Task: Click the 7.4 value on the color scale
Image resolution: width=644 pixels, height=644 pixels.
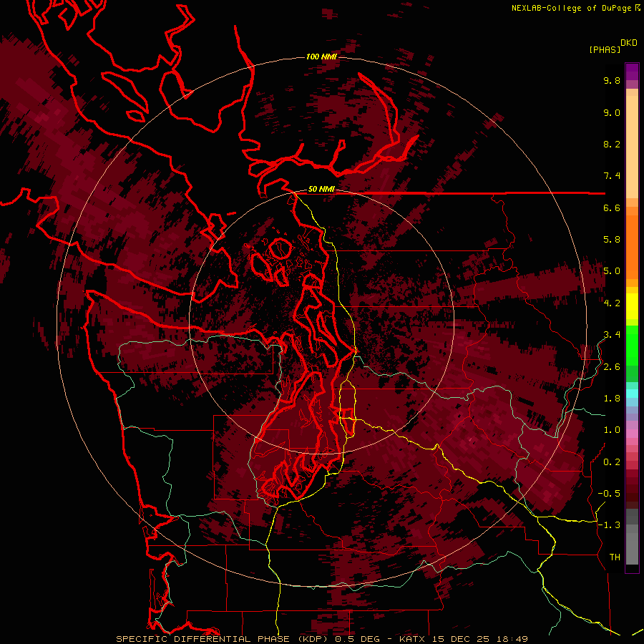Action: 612,176
